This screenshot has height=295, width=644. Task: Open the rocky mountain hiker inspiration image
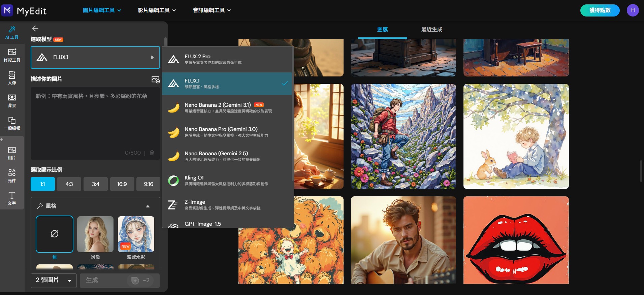pyautogui.click(x=404, y=136)
